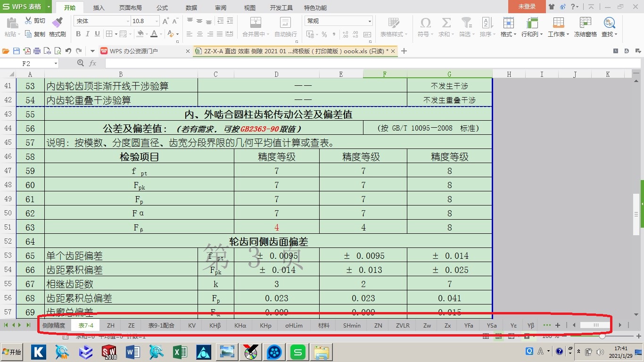
Task: Open the font name dropdown showing 宋体
Action: [102, 21]
